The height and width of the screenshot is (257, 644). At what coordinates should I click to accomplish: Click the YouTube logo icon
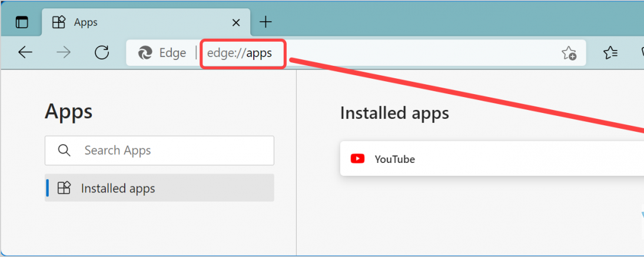tap(357, 159)
